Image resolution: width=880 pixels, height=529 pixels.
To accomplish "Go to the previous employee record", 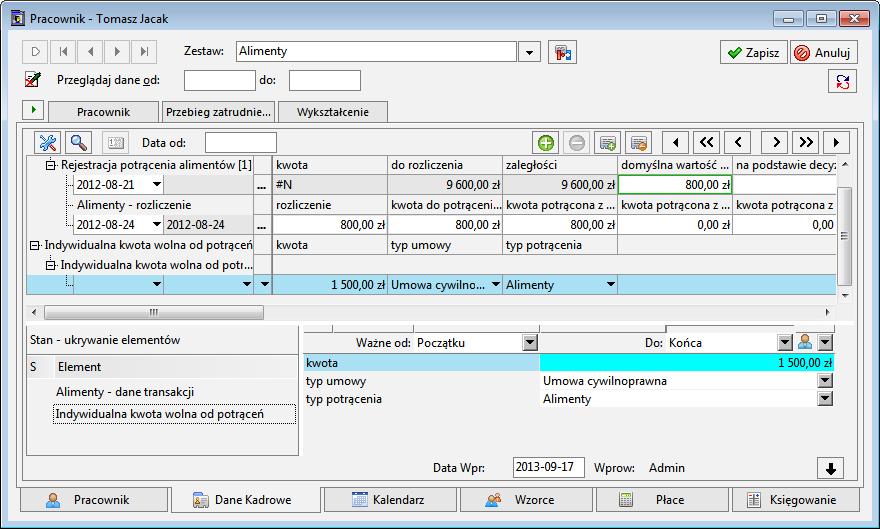I will (x=90, y=52).
